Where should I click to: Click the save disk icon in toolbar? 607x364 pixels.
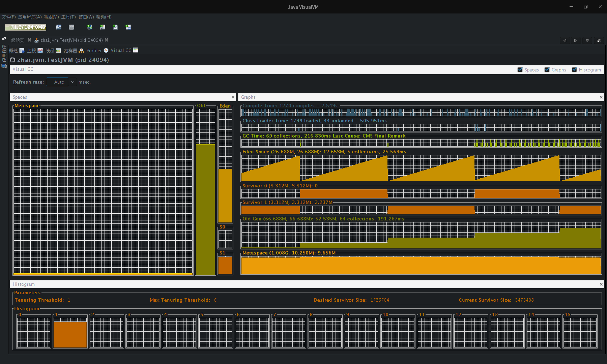[x=71, y=27]
